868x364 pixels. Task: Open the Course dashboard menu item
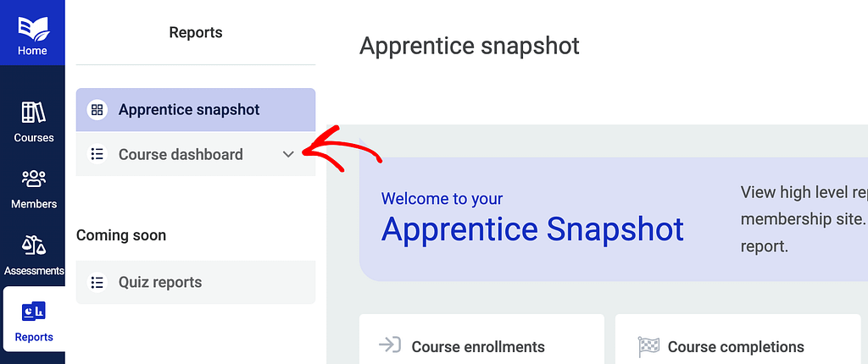point(196,154)
